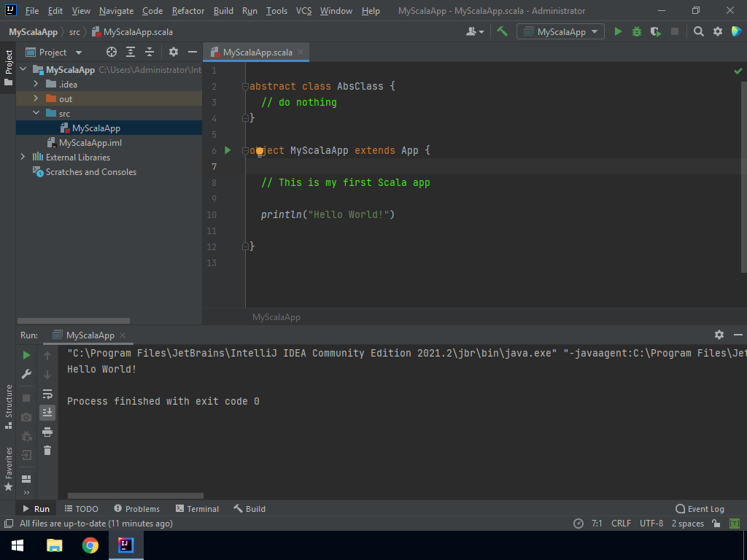
Task: Start debugging with the green bug icon
Action: pyautogui.click(x=637, y=31)
